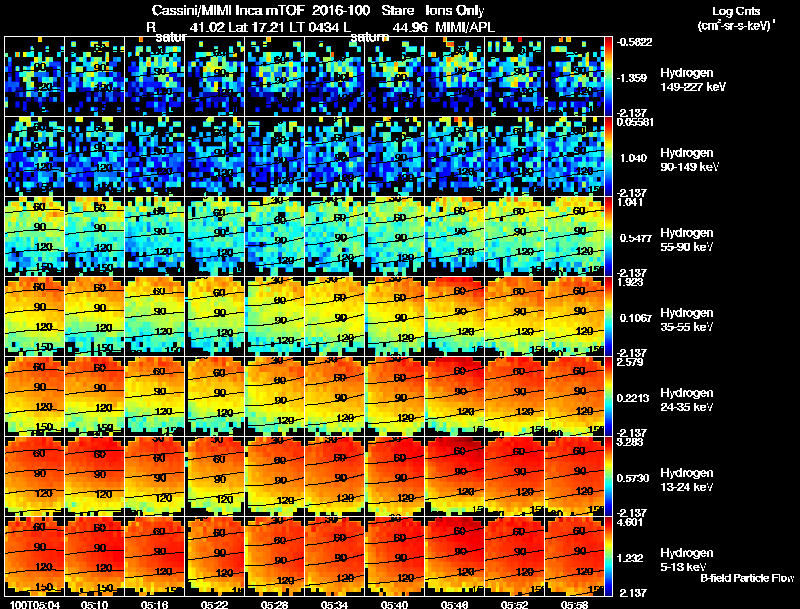Select the 05:10 Hydrogen 5-13 keV panel

pos(94,556)
